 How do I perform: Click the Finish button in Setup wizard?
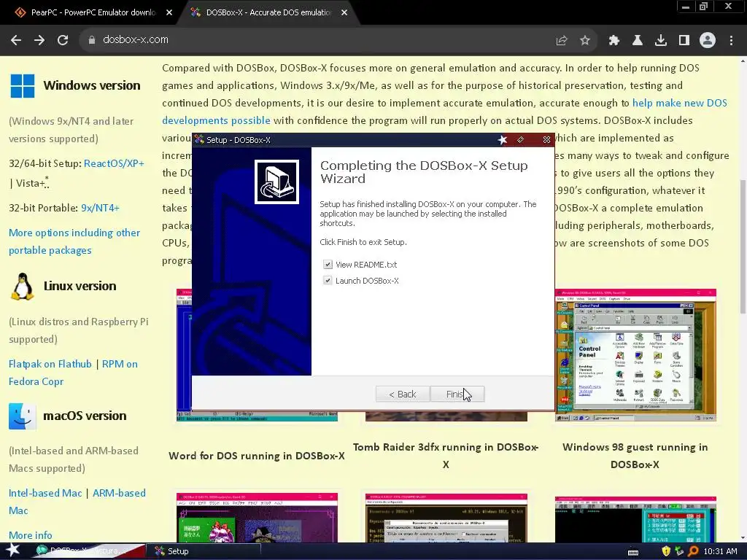pyautogui.click(x=457, y=394)
